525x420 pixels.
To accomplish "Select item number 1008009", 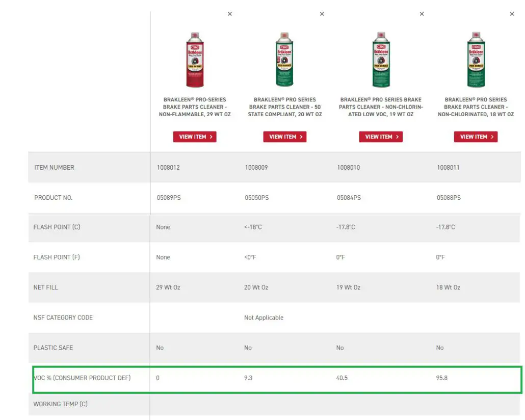I will [x=256, y=168].
